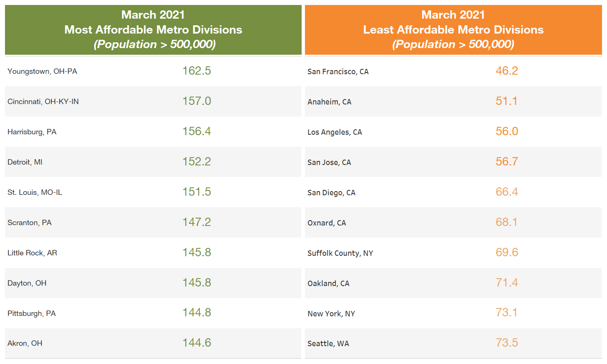Select Cincinnati, OH-KY-IN city name
The image size is (607, 364).
coord(43,102)
